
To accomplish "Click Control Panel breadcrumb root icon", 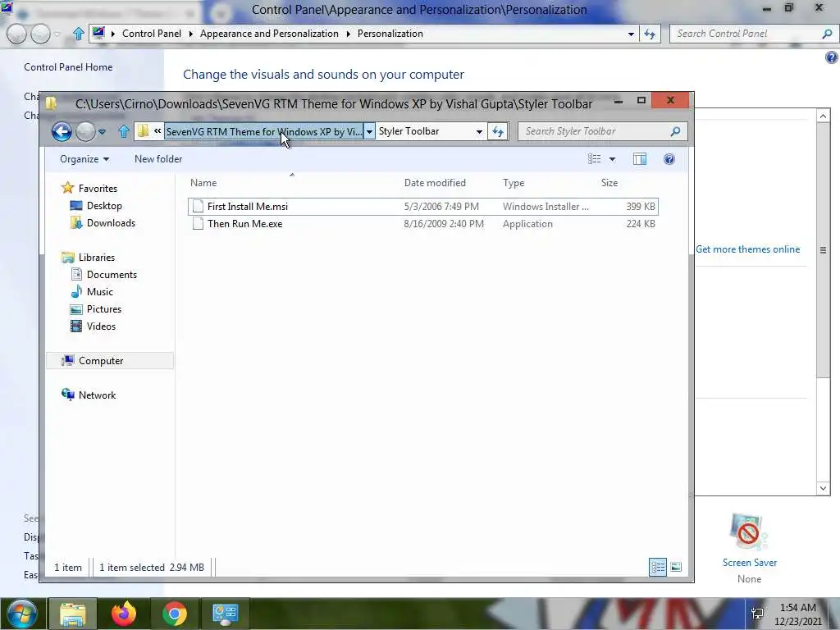I will (x=98, y=33).
